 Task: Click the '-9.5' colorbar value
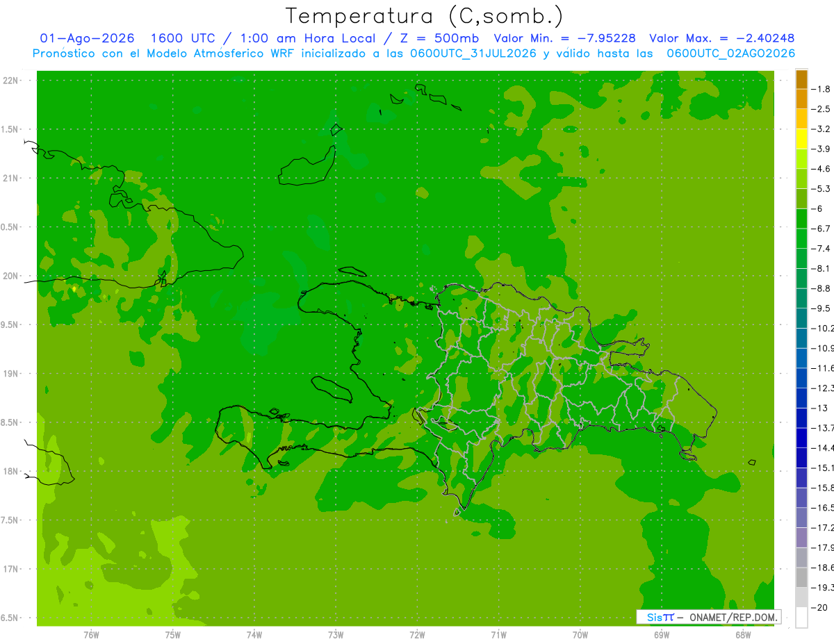[821, 308]
